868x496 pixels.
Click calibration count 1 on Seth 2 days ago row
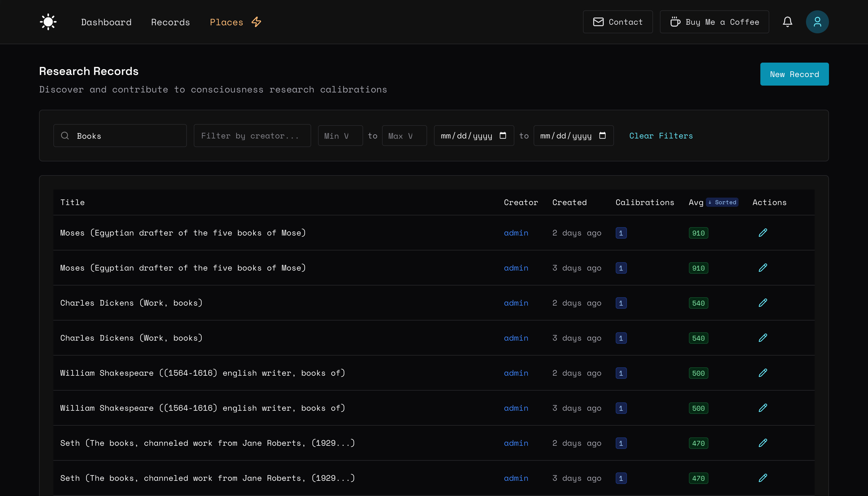pyautogui.click(x=621, y=443)
